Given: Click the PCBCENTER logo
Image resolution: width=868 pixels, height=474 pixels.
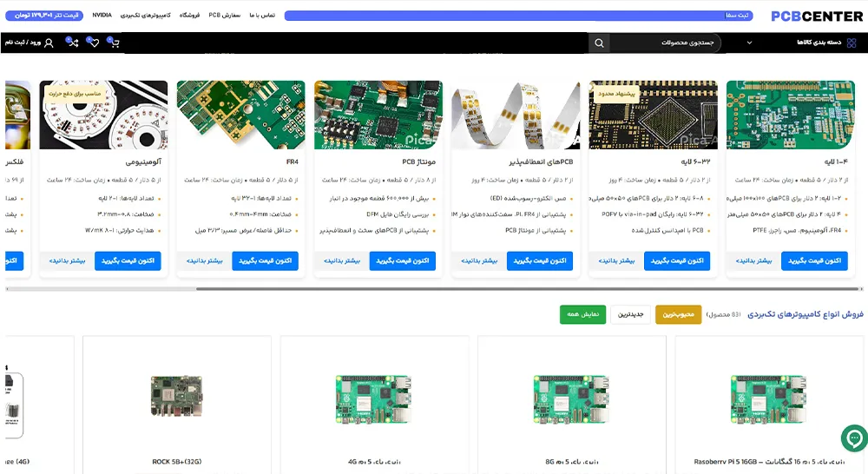Looking at the screenshot, I should tap(817, 16).
